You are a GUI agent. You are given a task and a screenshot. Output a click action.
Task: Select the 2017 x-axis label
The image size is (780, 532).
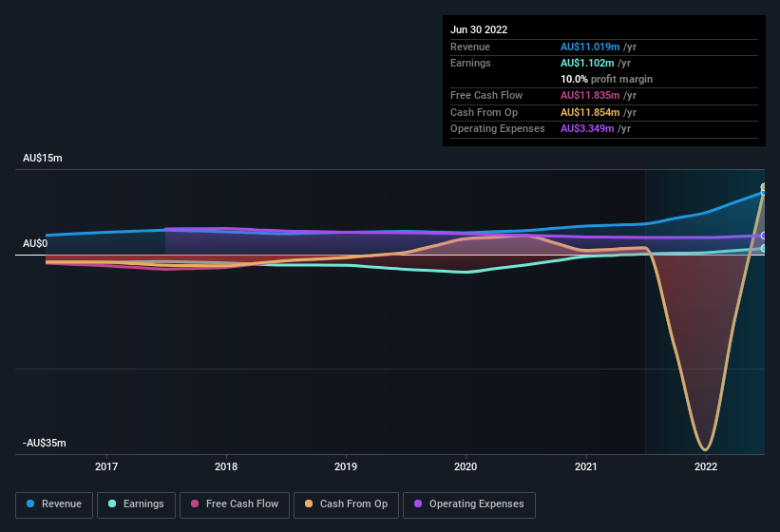click(106, 466)
